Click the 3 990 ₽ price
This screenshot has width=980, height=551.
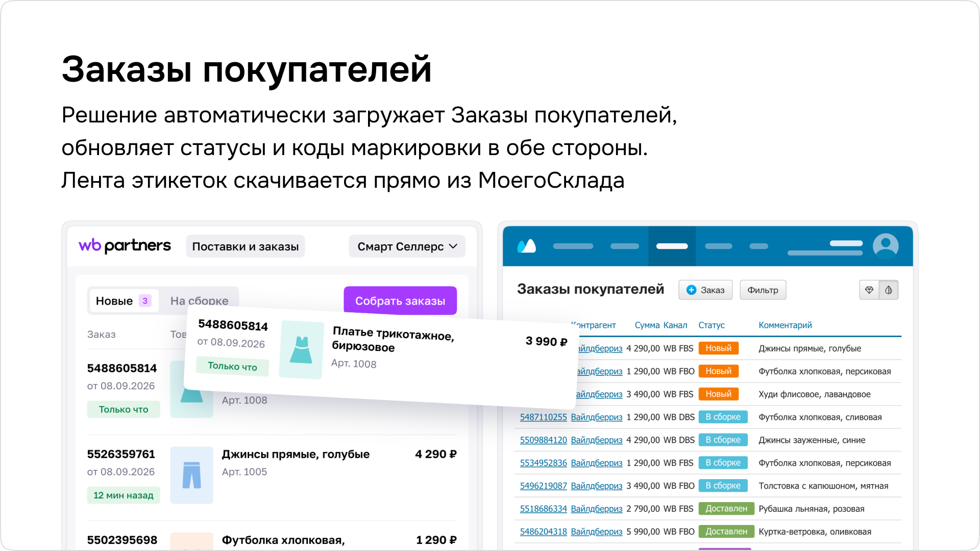tap(546, 341)
